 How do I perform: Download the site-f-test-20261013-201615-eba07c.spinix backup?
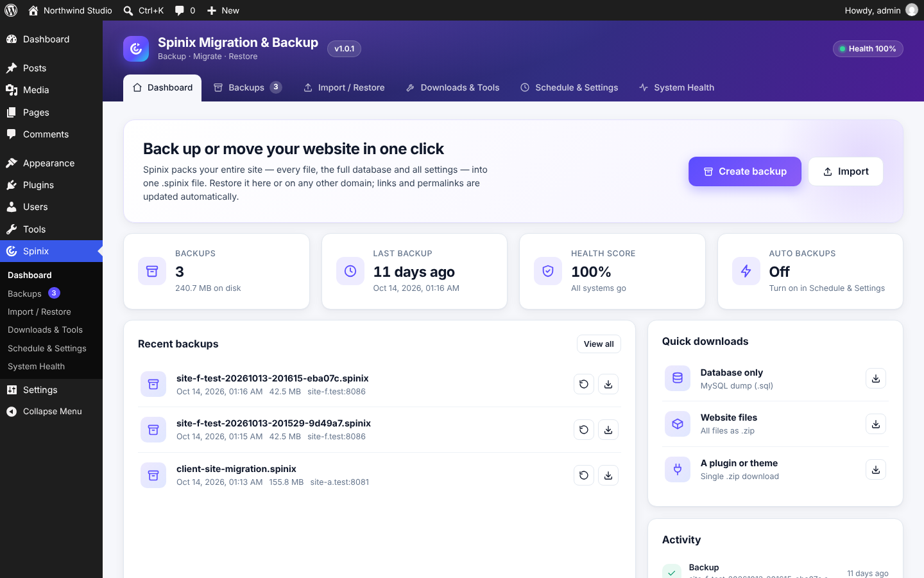[608, 384]
